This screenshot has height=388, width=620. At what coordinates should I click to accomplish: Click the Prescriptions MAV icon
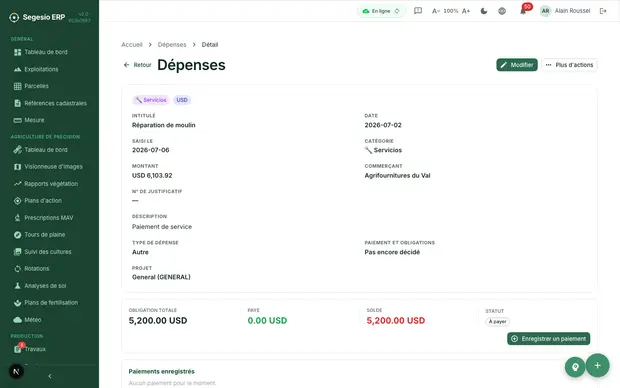17,218
